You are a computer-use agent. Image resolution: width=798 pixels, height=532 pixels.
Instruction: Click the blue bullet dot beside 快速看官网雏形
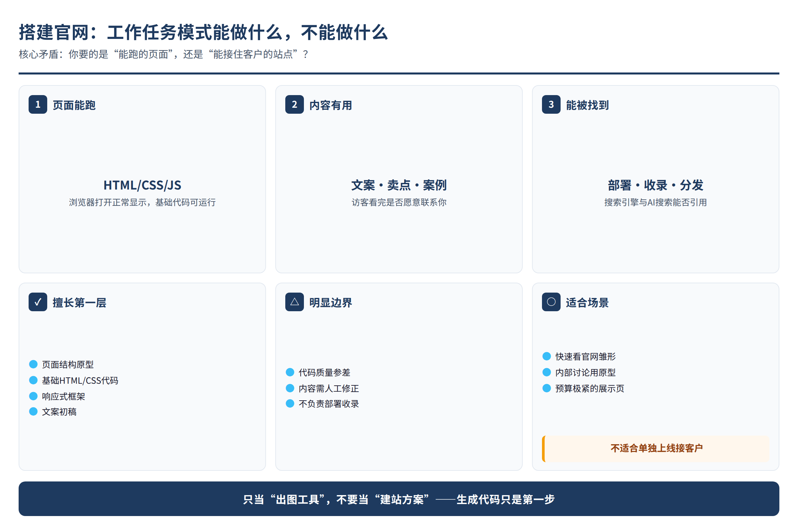coord(547,356)
